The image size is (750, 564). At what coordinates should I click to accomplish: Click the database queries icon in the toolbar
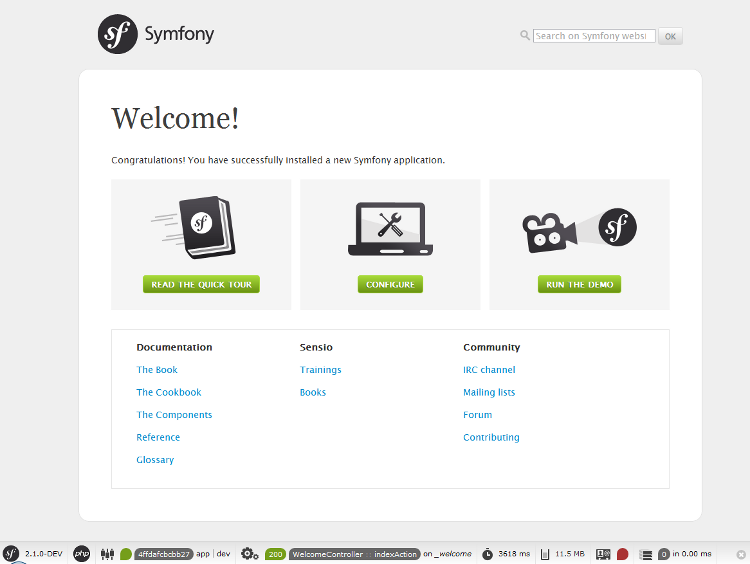(646, 554)
